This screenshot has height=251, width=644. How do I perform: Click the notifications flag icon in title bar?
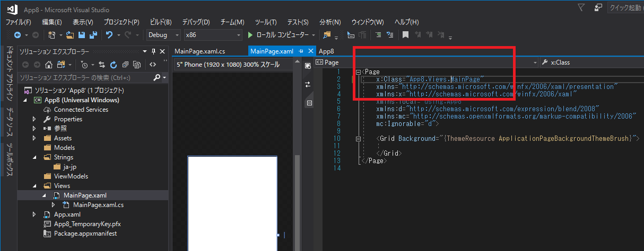pos(581,7)
